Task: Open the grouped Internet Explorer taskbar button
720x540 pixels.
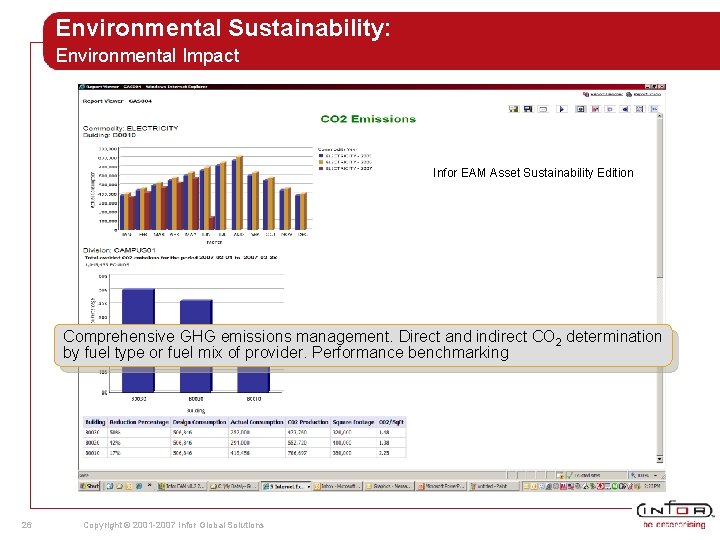Action: 286,486
